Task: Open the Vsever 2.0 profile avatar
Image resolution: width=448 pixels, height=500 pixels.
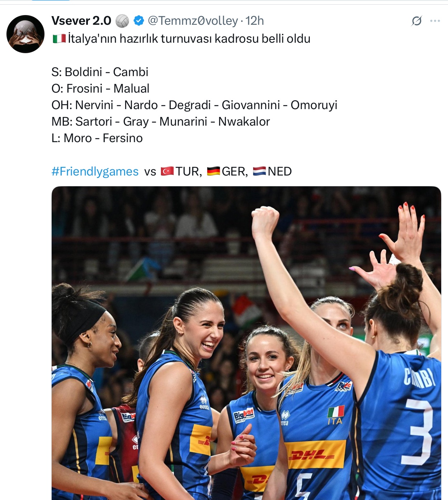Action: pyautogui.click(x=25, y=34)
